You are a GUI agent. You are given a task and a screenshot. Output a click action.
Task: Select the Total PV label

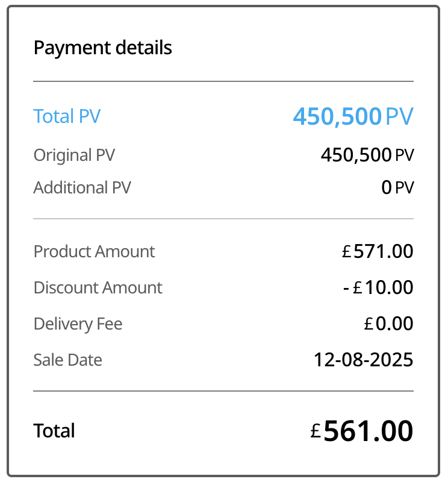[67, 116]
